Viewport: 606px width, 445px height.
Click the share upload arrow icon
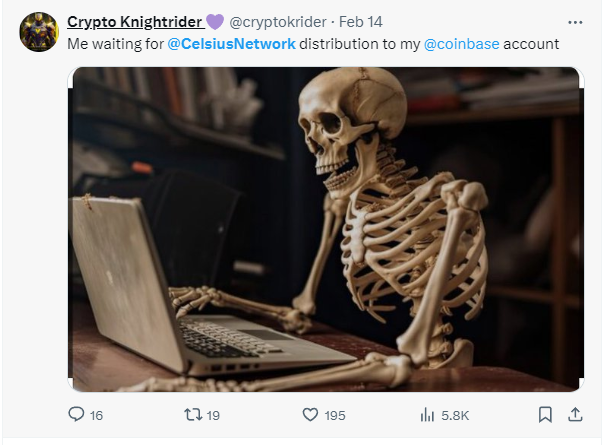[575, 414]
